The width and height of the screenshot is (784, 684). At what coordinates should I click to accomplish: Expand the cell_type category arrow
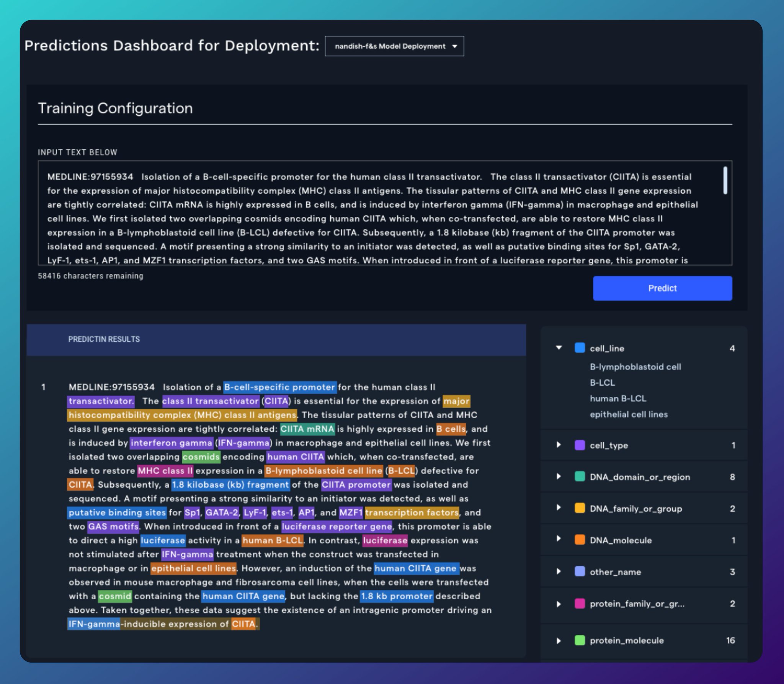(x=559, y=445)
